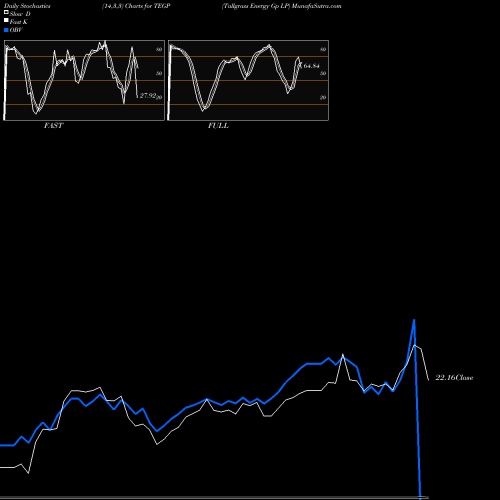The height and width of the screenshot is (500, 500).
Task: Click the 27.92 value in the FAST chart
Action: pos(148,96)
